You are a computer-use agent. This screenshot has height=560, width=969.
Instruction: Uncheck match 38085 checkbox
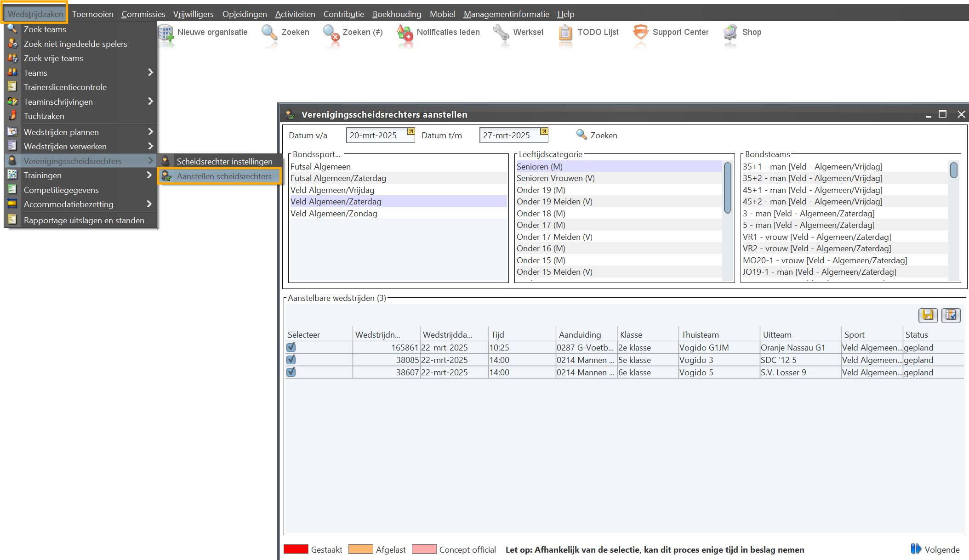pos(291,360)
